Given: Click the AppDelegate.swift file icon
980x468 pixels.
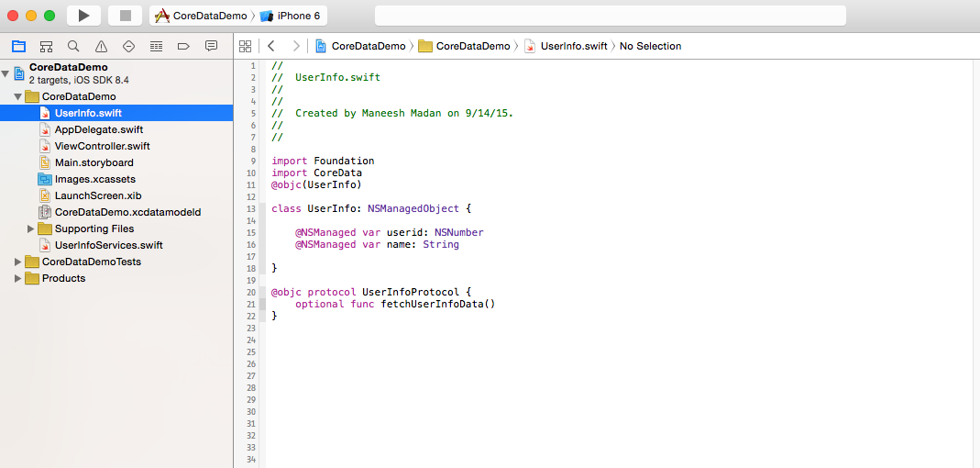Looking at the screenshot, I should [44, 129].
